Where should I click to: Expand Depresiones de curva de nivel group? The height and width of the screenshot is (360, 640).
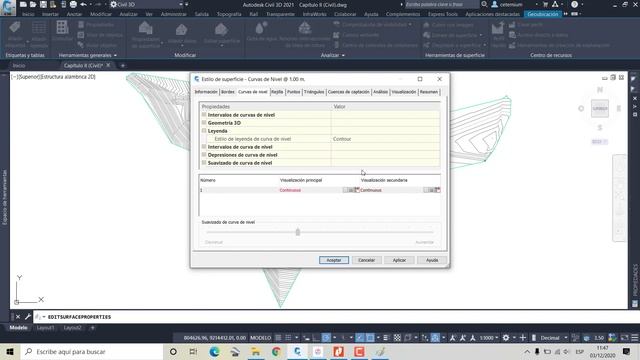pyautogui.click(x=204, y=155)
